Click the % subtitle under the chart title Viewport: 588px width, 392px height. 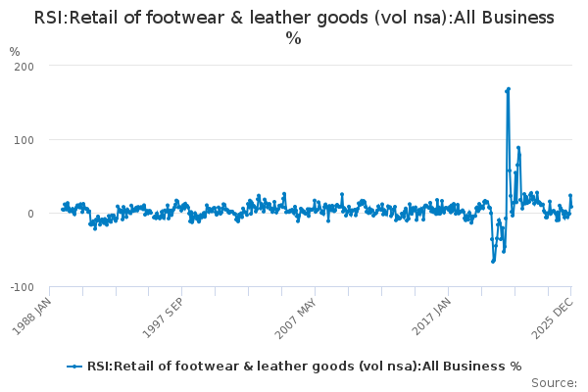pyautogui.click(x=293, y=38)
